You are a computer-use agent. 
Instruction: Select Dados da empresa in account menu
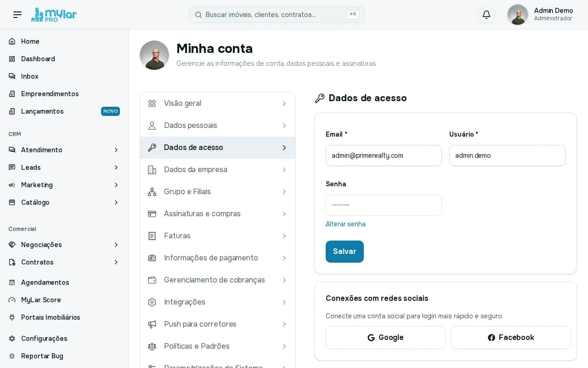point(218,170)
